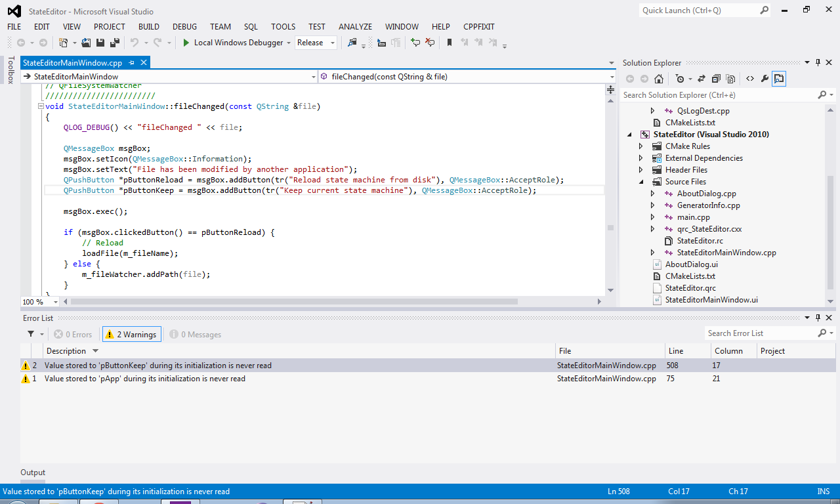Screen dimensions: 840x504
Task: Select main.cpp in Solution Explorer
Action: pos(694,217)
